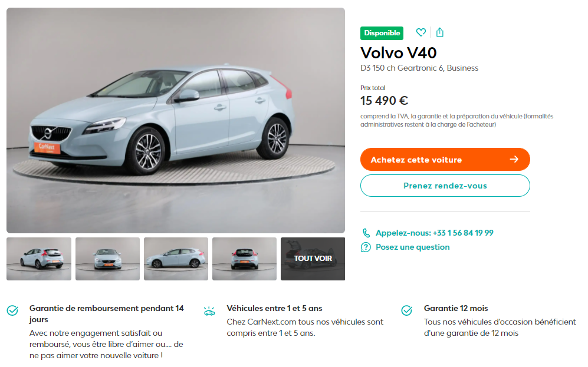Click the main Volvo V40 photo
The image size is (588, 367).
(176, 120)
